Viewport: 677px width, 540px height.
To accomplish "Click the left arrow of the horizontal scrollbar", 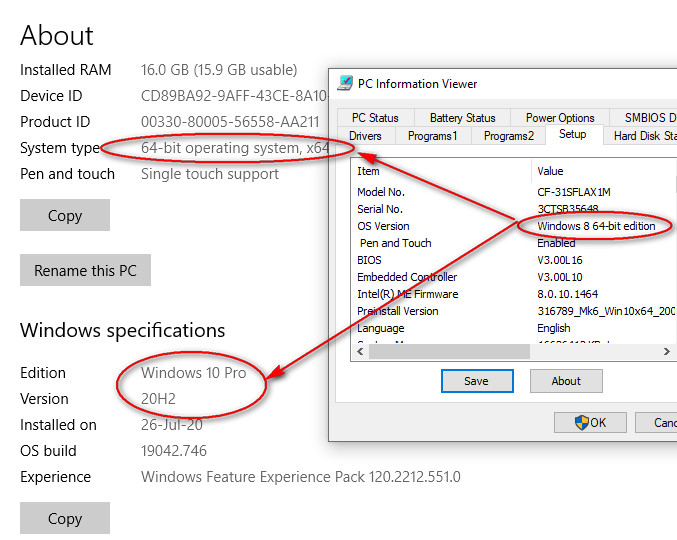I will click(x=360, y=351).
